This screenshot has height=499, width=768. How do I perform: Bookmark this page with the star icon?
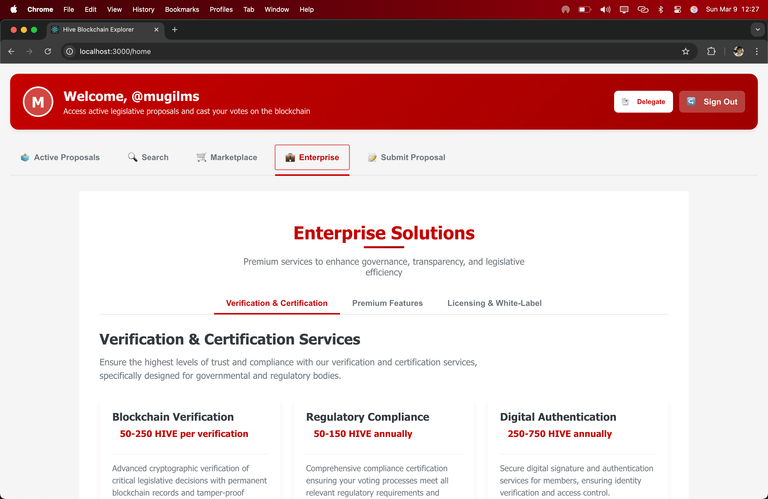pos(686,51)
